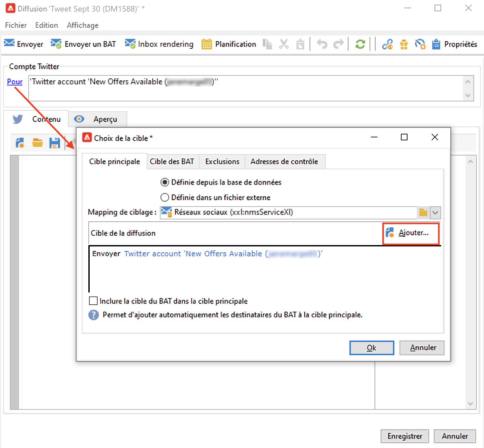Click the Envoyer toolbar button

(x=23, y=44)
